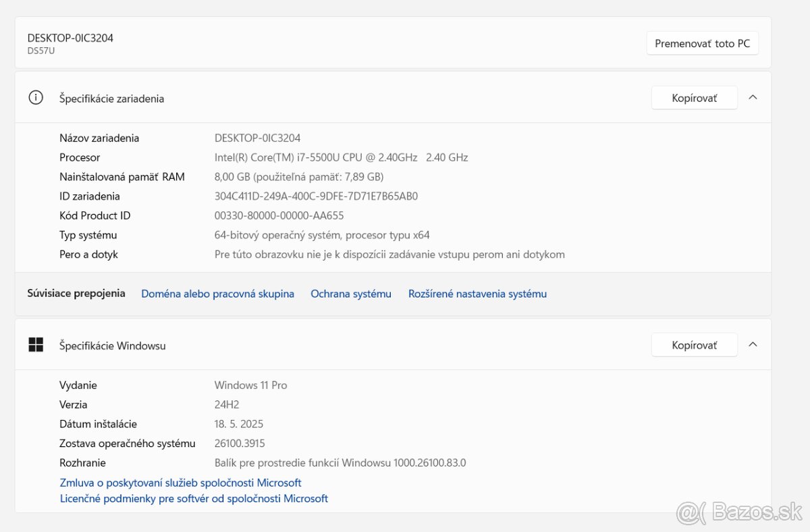Open the Ochrana systému link

click(351, 293)
